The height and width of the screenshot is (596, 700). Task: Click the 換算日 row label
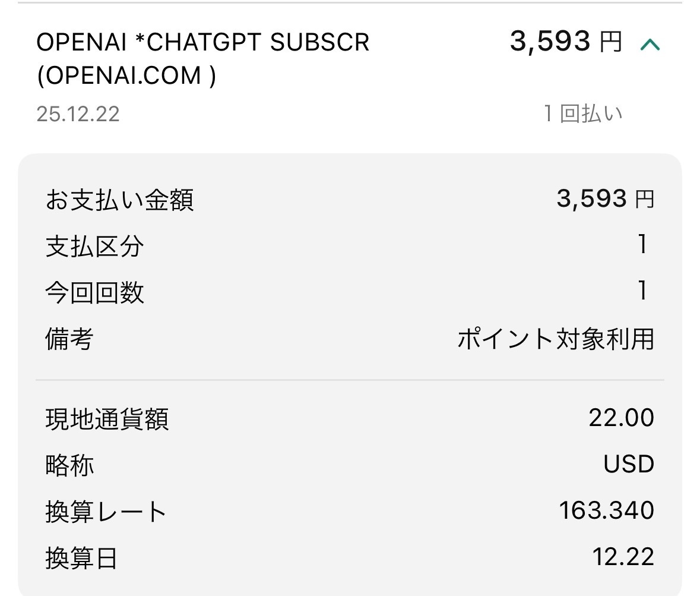pyautogui.click(x=81, y=558)
